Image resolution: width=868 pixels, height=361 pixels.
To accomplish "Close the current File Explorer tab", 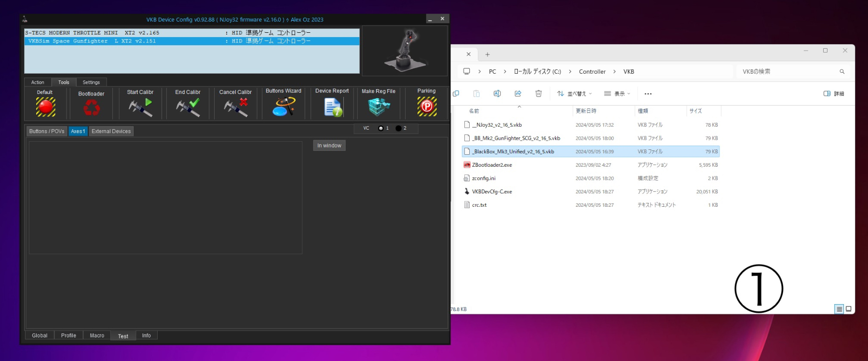I will [468, 54].
